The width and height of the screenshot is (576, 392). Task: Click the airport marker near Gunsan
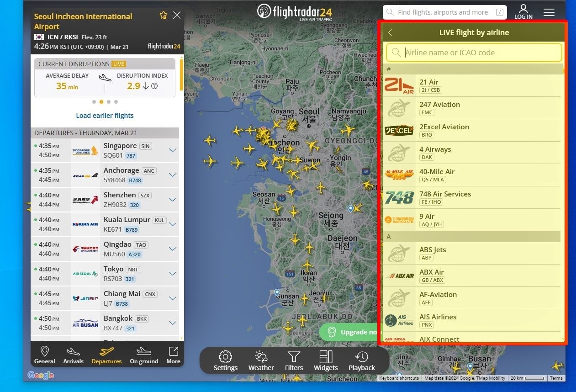click(277, 292)
